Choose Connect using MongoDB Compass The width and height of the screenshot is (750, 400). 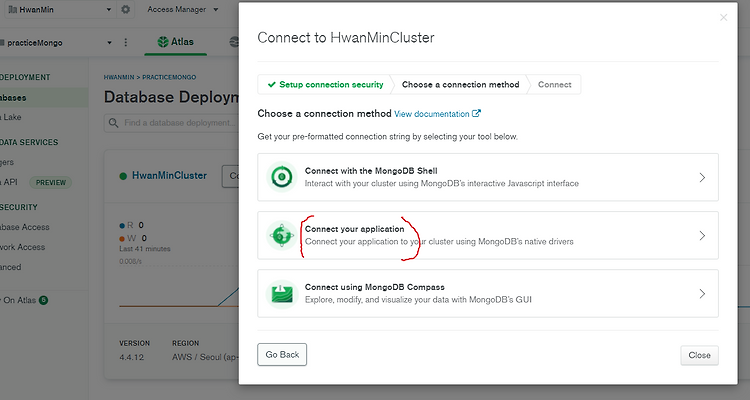coord(488,293)
